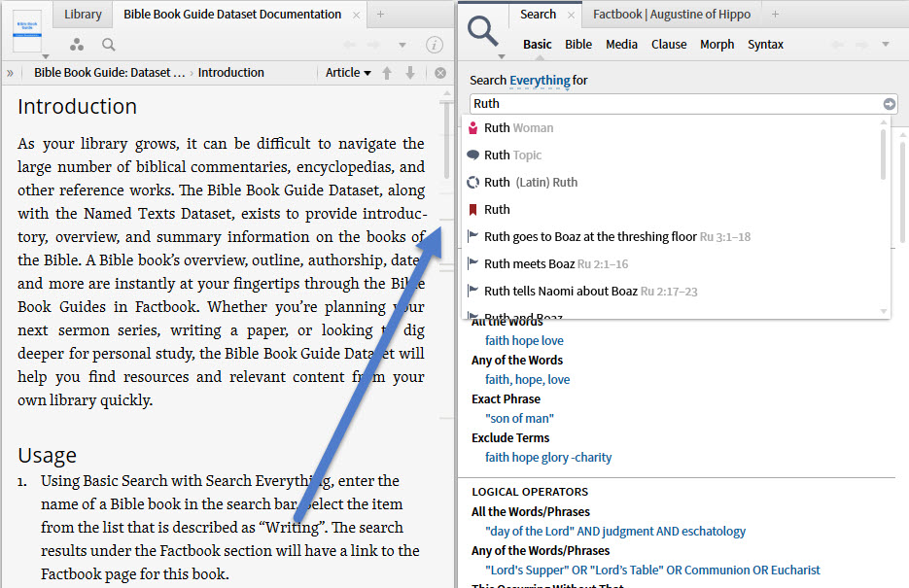Image resolution: width=909 pixels, height=588 pixels.
Task: Select the Ruth bookmark suggestion
Action: tap(673, 210)
